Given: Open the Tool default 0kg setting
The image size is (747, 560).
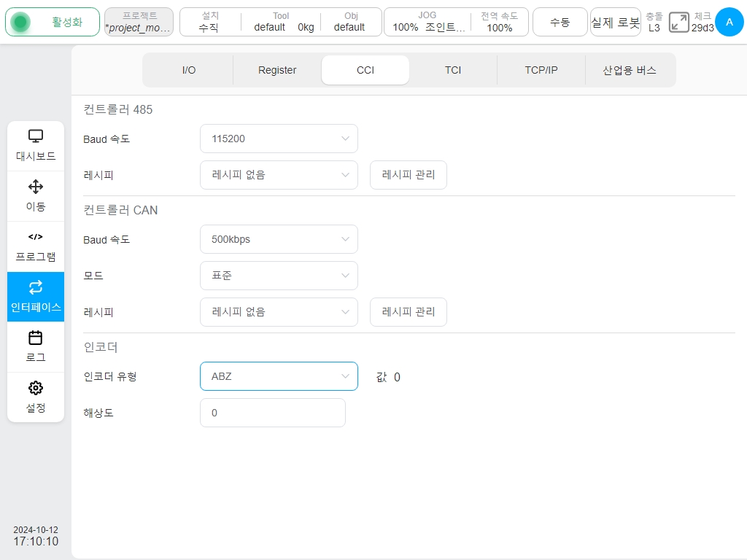Looking at the screenshot, I should coord(281,22).
